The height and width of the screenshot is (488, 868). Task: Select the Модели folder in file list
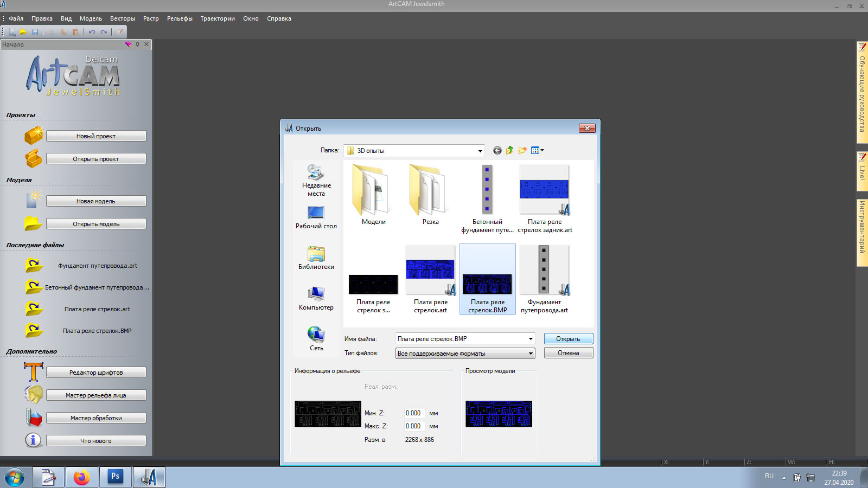[374, 195]
